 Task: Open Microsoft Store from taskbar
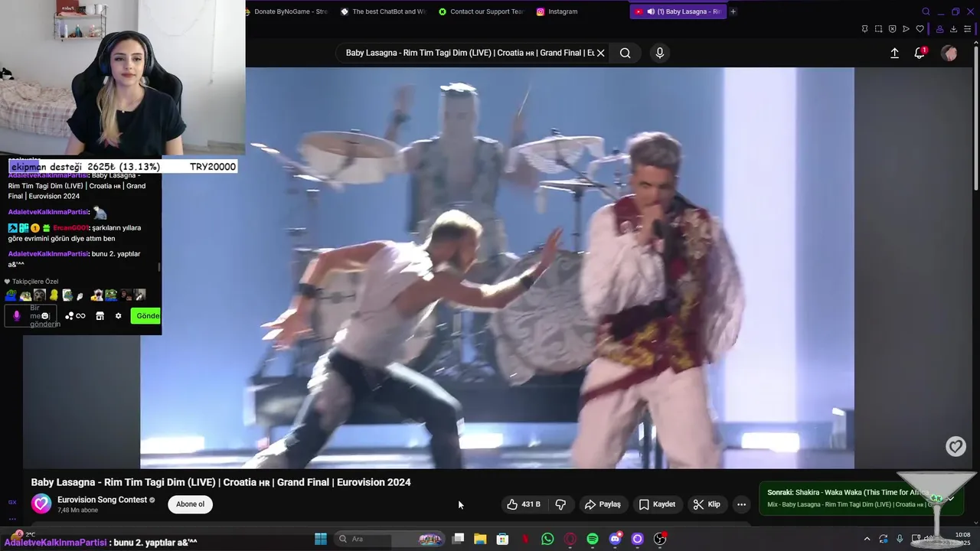pos(502,539)
